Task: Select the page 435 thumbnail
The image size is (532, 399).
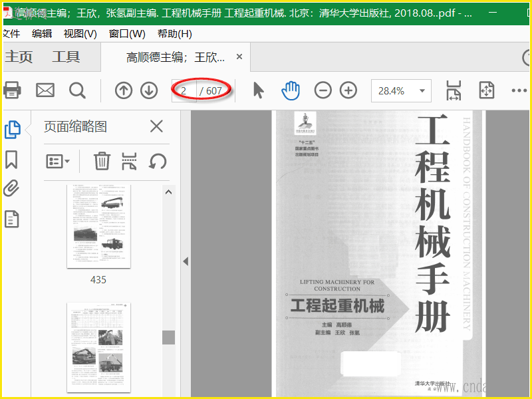Action: click(x=98, y=226)
